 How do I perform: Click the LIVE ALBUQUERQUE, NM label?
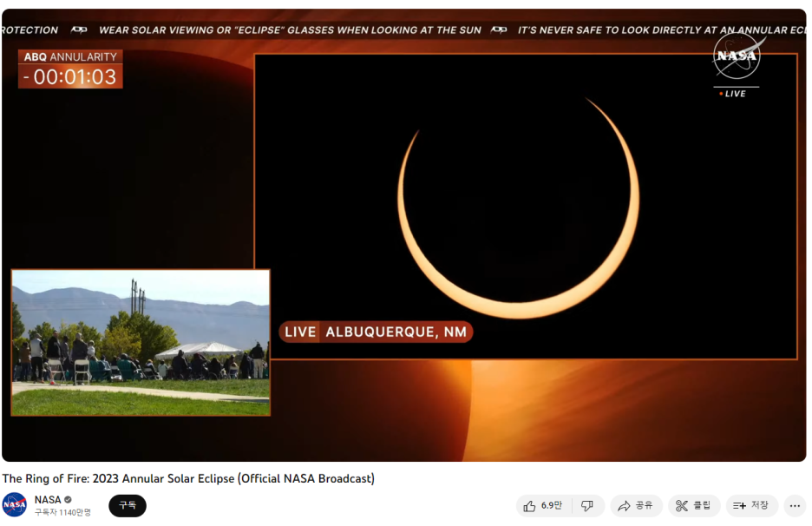click(x=376, y=332)
